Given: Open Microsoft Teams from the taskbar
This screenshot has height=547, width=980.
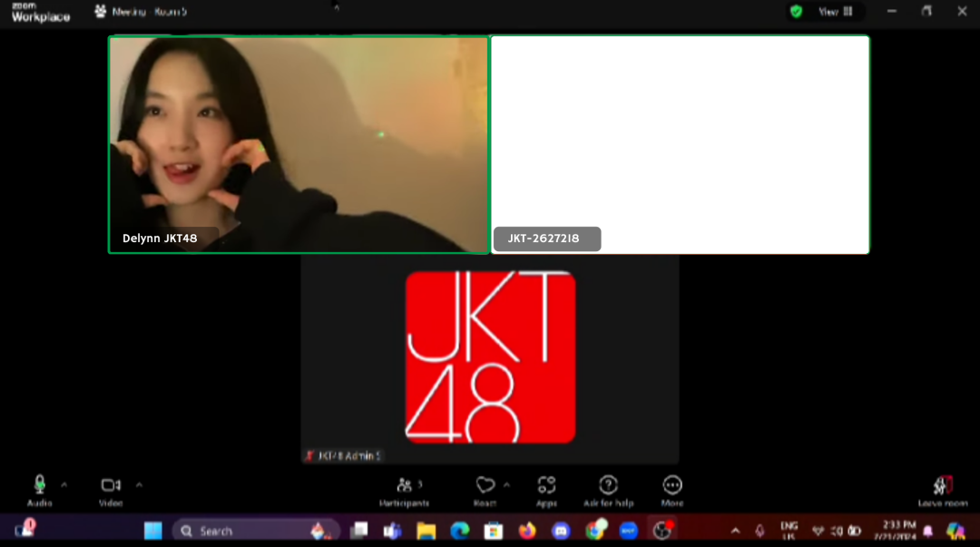Looking at the screenshot, I should point(393,531).
